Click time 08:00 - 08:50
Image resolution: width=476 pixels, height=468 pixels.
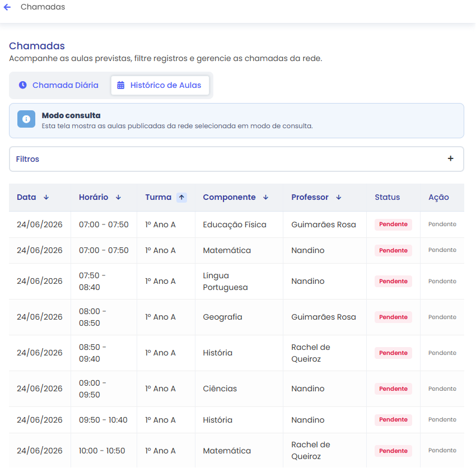click(x=92, y=317)
